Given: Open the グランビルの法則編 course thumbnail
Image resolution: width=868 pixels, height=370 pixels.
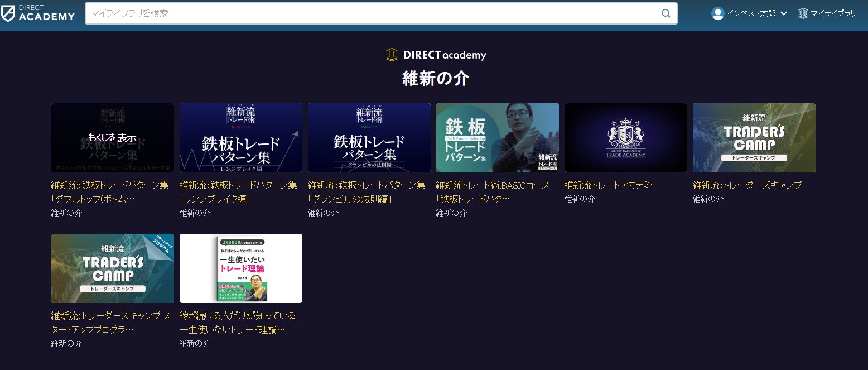Looking at the screenshot, I should tap(369, 138).
